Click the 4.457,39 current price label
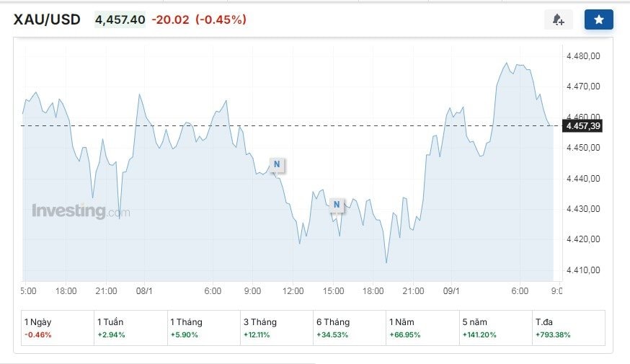630x364 pixels. pyautogui.click(x=583, y=126)
